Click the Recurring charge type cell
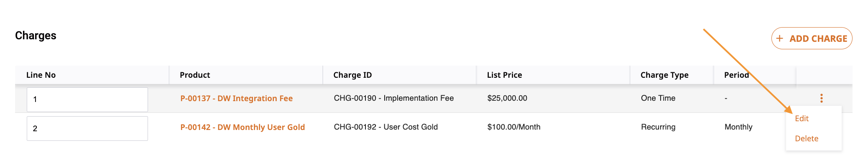868x163 pixels. pos(658,127)
